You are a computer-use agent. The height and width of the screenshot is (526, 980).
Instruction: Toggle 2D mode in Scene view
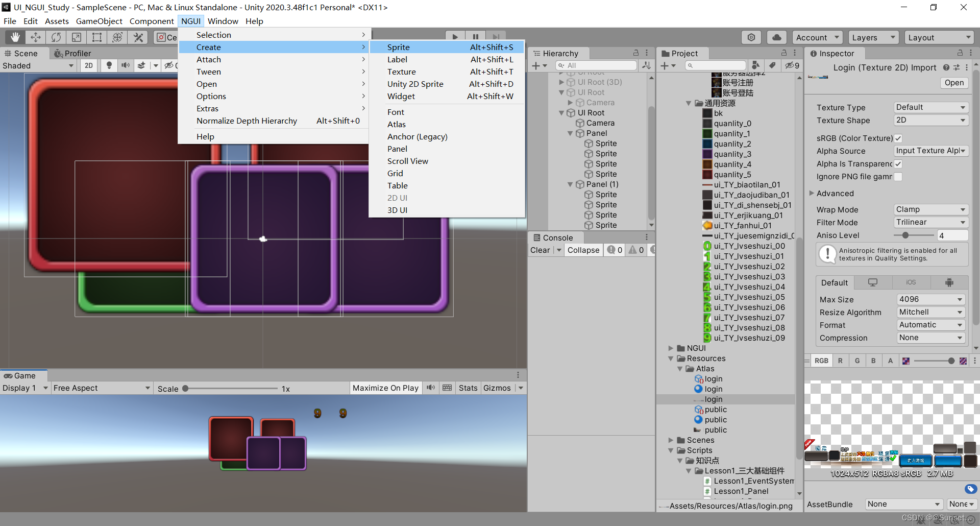89,65
